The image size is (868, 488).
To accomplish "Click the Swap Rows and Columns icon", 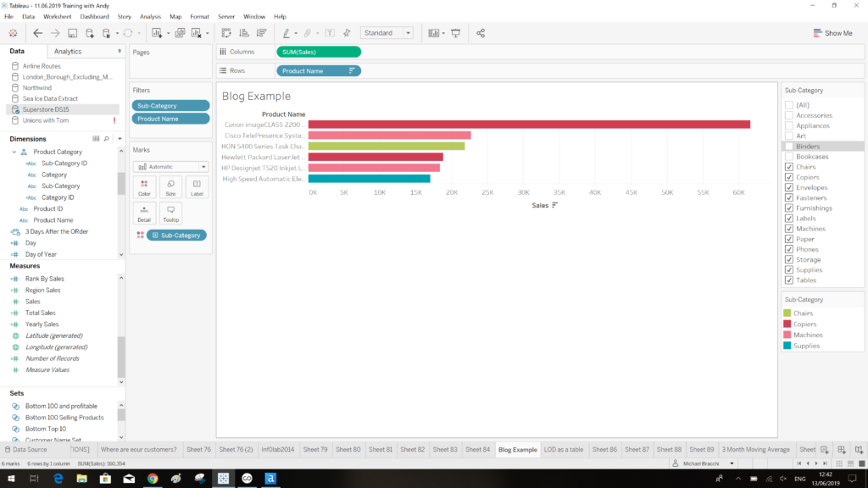I will (x=226, y=33).
